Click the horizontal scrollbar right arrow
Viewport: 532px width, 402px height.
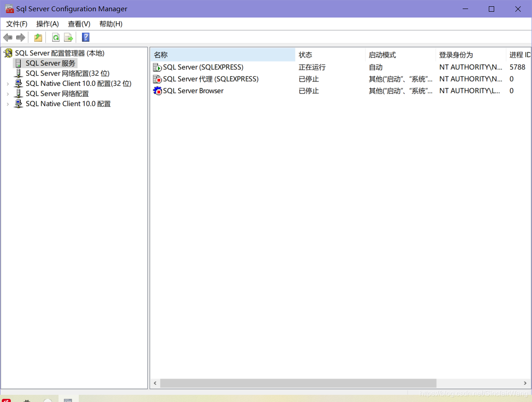pyautogui.click(x=525, y=384)
